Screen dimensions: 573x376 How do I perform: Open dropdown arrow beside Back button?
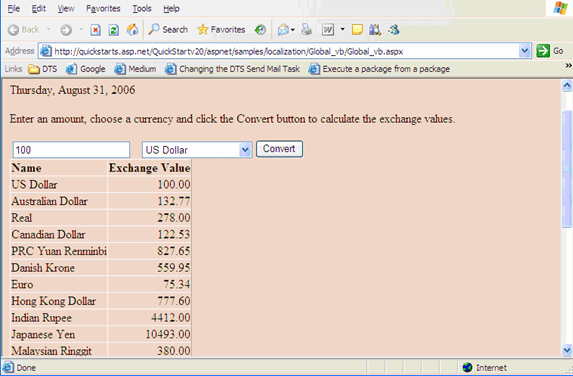(48, 29)
